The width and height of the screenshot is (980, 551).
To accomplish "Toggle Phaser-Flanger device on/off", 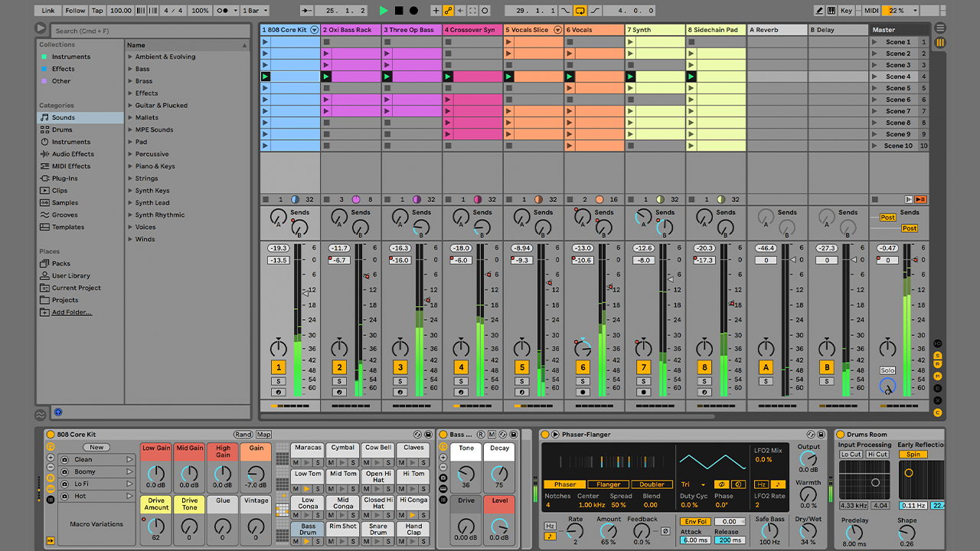I will coord(545,435).
